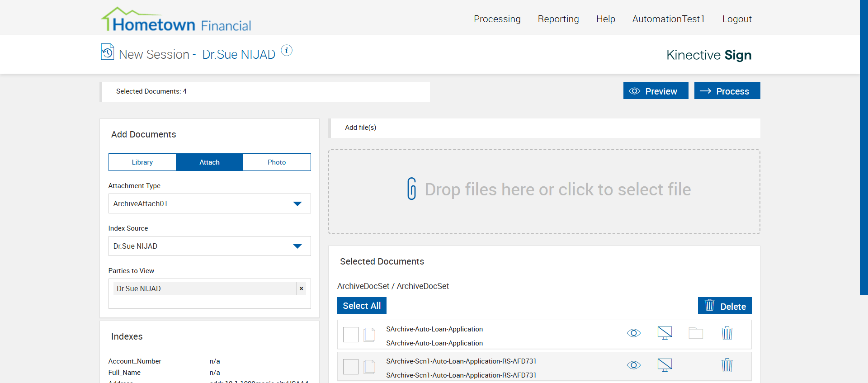The image size is (868, 383).
Task: Check the SArchive-Scn1-Auto-Loan-Application-RS-AFD731 checkbox
Action: pyautogui.click(x=351, y=367)
